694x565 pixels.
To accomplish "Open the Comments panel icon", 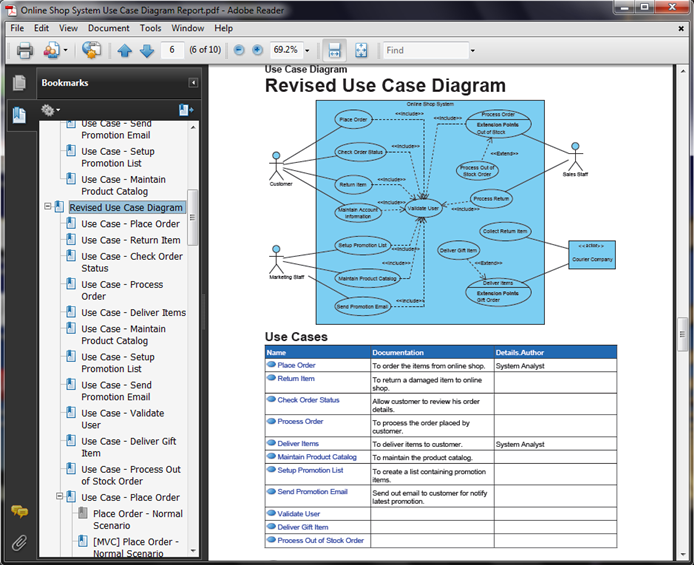I will (x=19, y=511).
